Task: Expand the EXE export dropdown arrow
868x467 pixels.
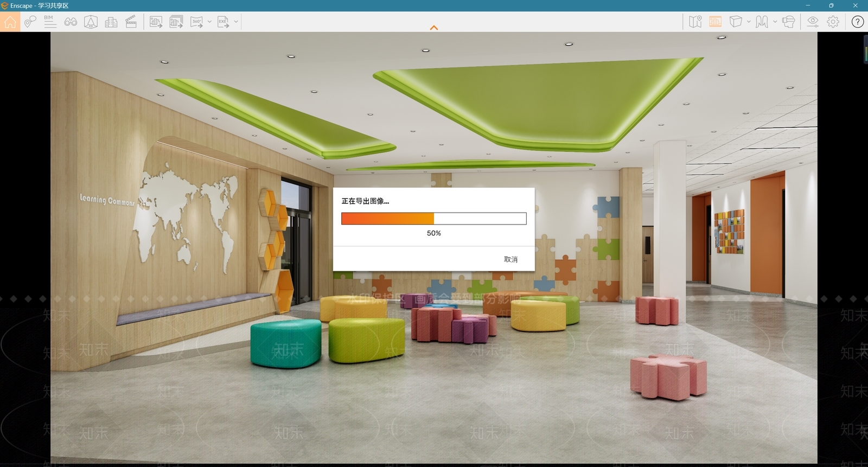Action: (x=236, y=22)
